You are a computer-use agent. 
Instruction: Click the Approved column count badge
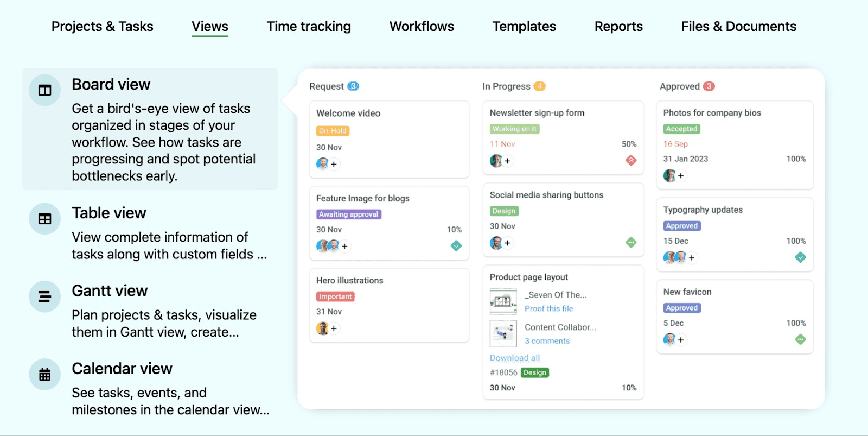[709, 86]
